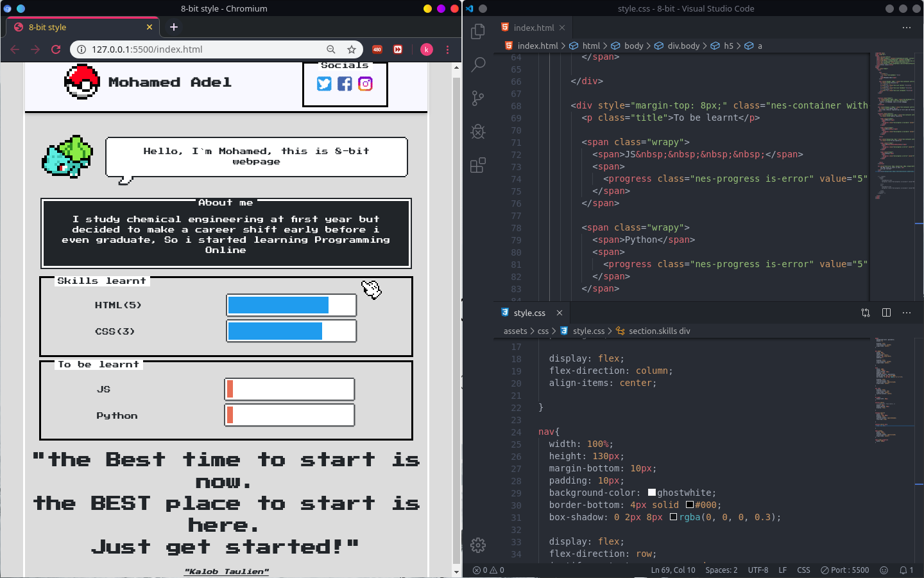Open More Actions for index.html editor group
The height and width of the screenshot is (578, 924).
pos(907,28)
